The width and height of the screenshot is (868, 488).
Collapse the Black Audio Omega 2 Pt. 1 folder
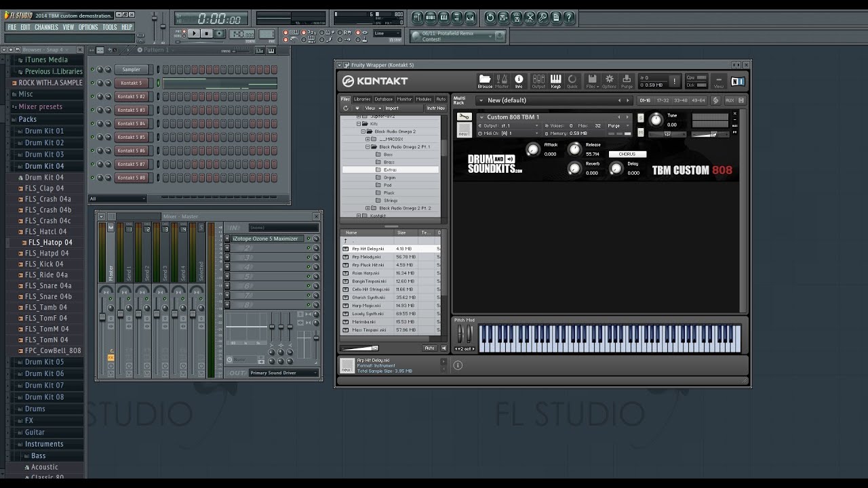coord(368,146)
